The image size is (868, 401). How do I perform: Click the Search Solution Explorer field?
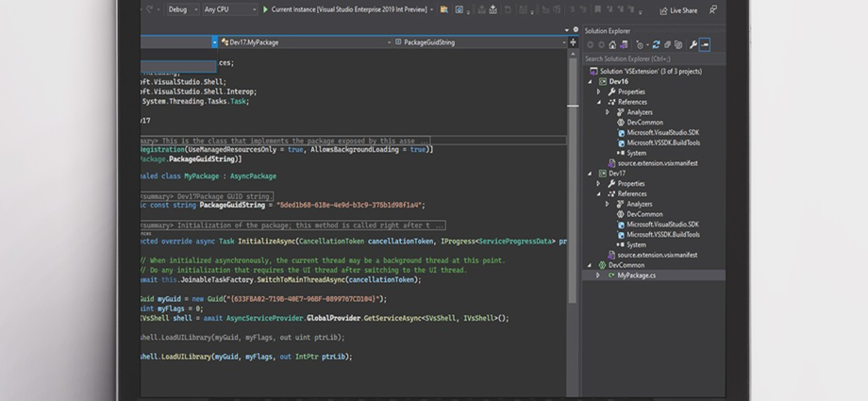point(654,58)
